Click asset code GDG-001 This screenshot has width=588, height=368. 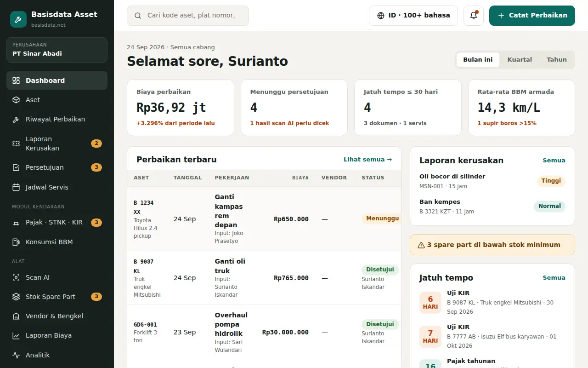tap(145, 325)
